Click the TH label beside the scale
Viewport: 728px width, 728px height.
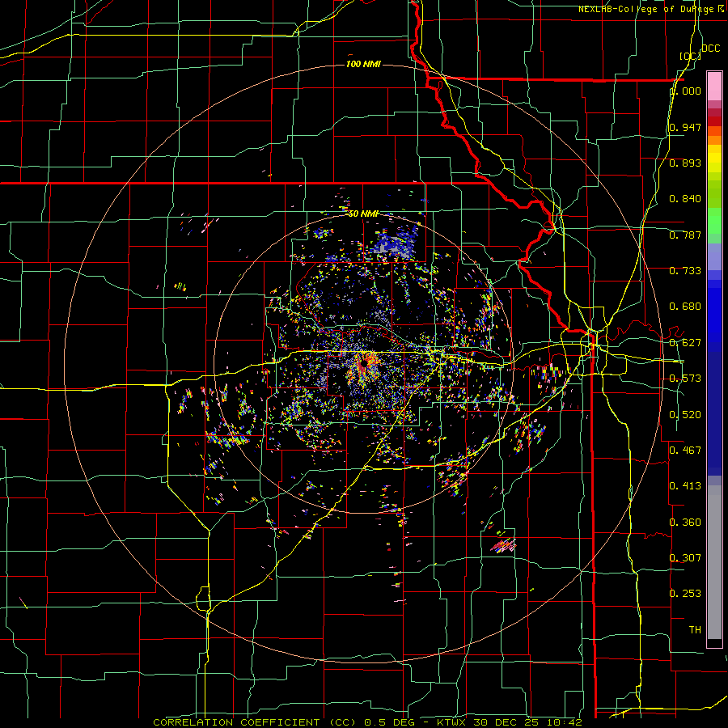[695, 630]
